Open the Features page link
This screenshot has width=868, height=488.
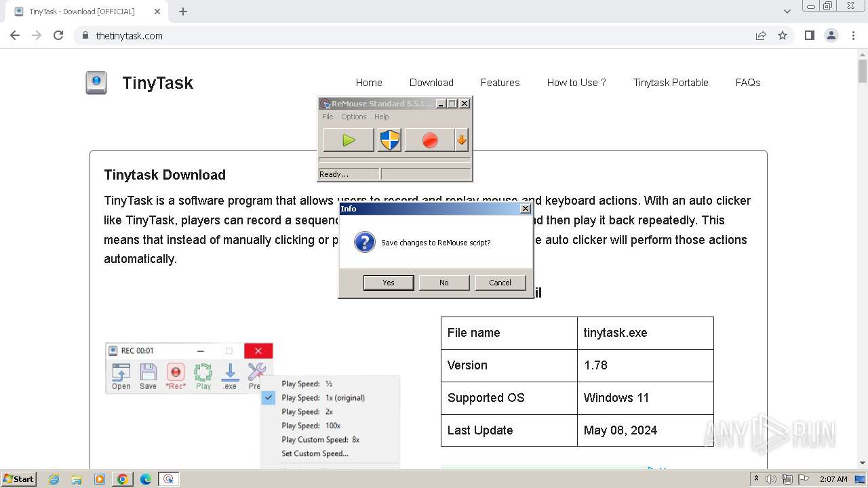coord(500,83)
